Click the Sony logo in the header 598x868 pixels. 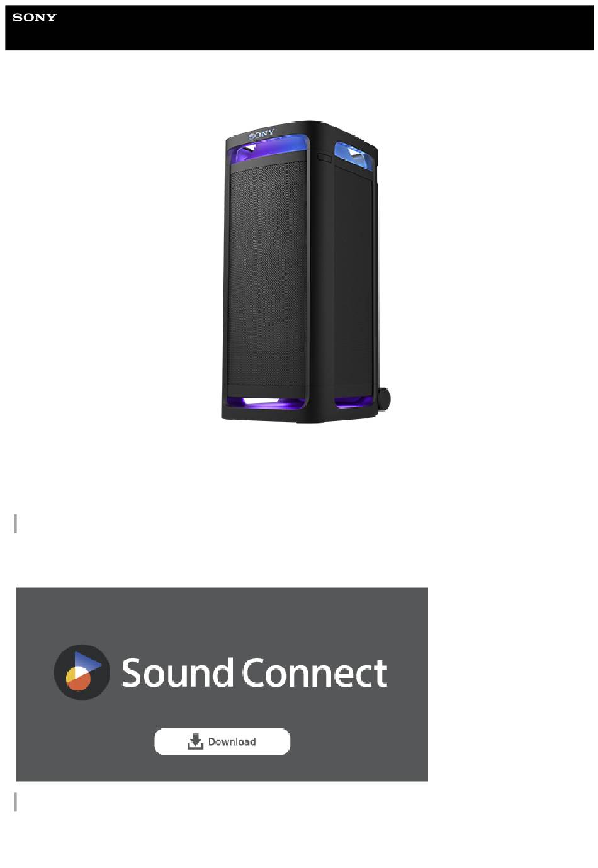[x=35, y=17]
